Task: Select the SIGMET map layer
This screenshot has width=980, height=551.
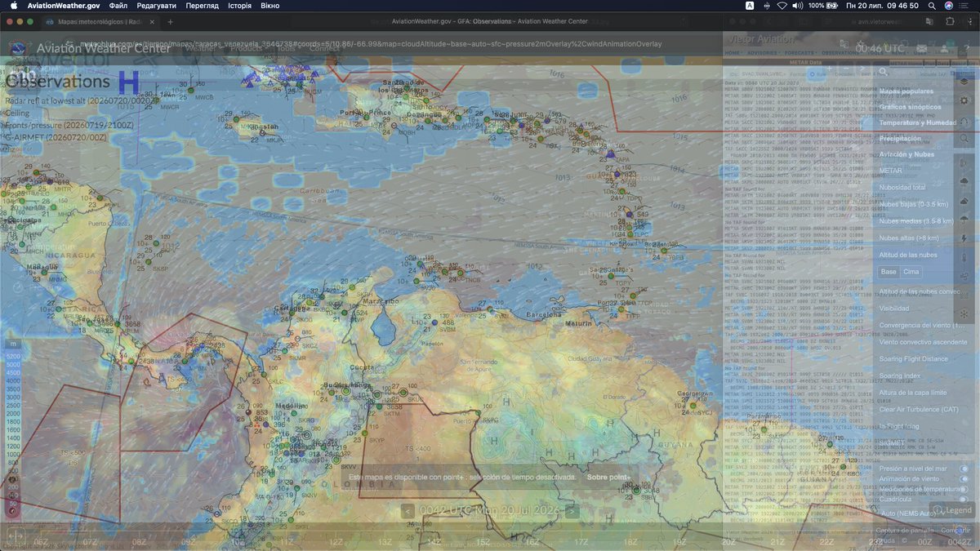Action: [x=893, y=443]
